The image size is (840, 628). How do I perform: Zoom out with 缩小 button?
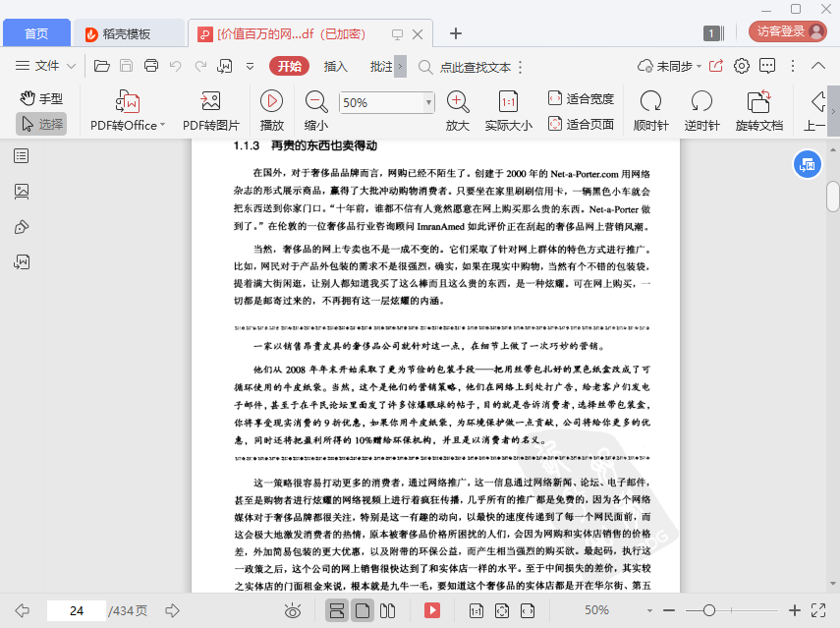tap(316, 111)
